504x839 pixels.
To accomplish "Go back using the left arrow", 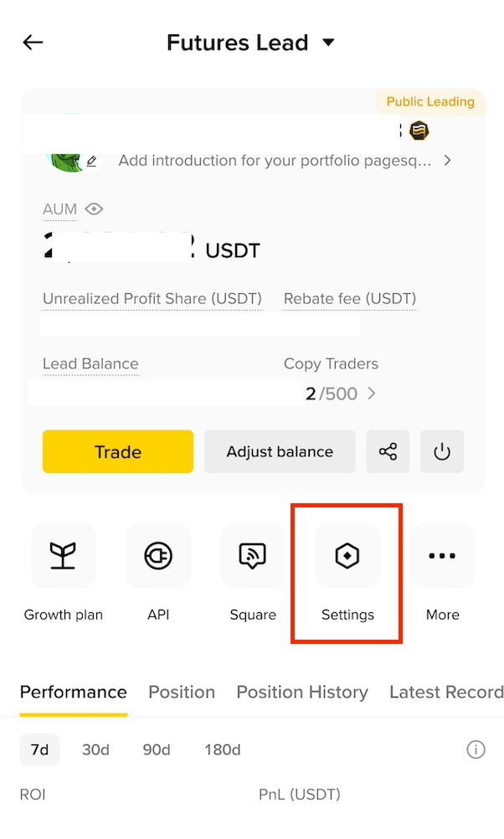I will (33, 42).
